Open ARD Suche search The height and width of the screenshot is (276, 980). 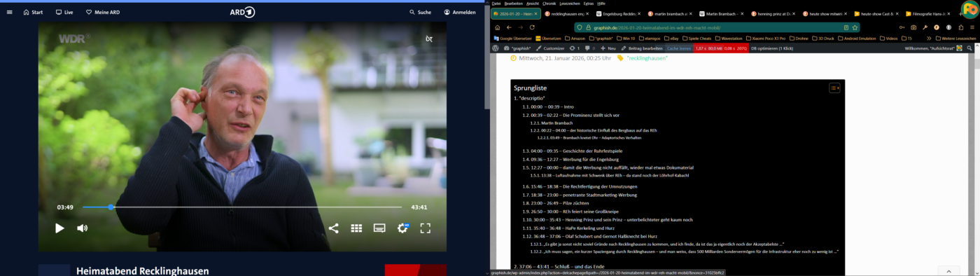point(421,12)
